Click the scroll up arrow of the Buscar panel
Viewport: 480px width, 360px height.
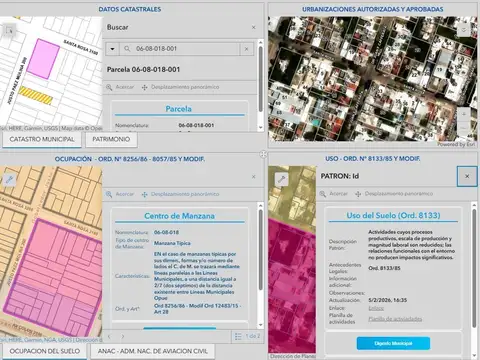pyautogui.click(x=261, y=42)
